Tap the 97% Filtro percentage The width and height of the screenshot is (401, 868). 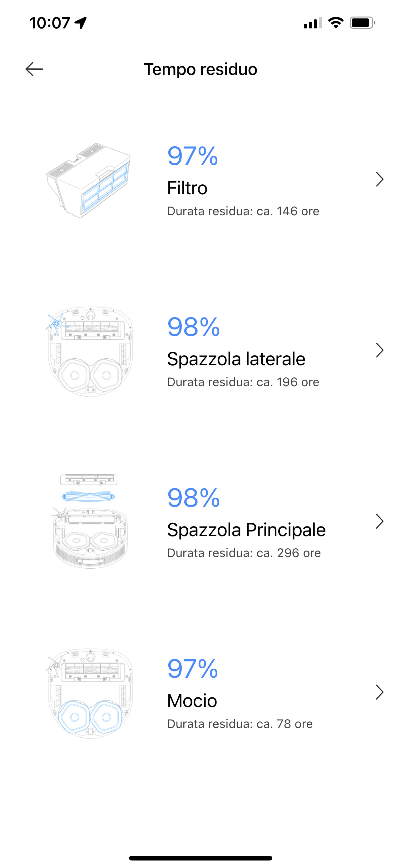pyautogui.click(x=193, y=156)
